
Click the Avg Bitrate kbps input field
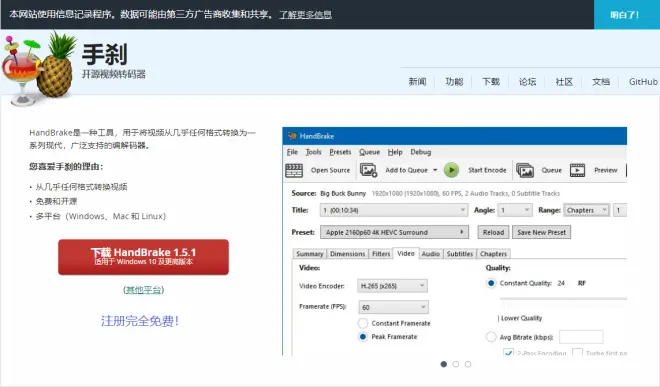581,337
